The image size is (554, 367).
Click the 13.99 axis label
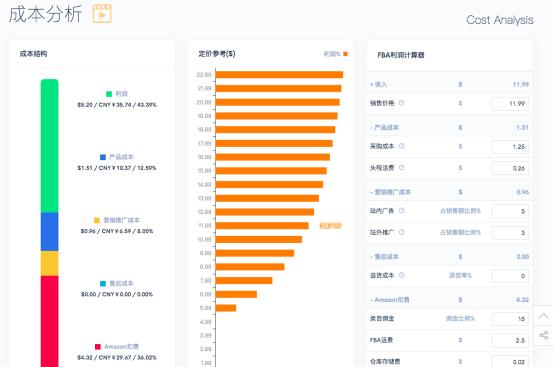click(x=205, y=198)
